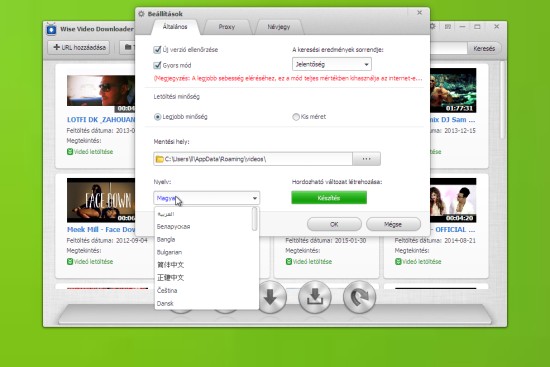The width and height of the screenshot is (550, 367).
Task: Click the green Készítés button
Action: tap(329, 198)
